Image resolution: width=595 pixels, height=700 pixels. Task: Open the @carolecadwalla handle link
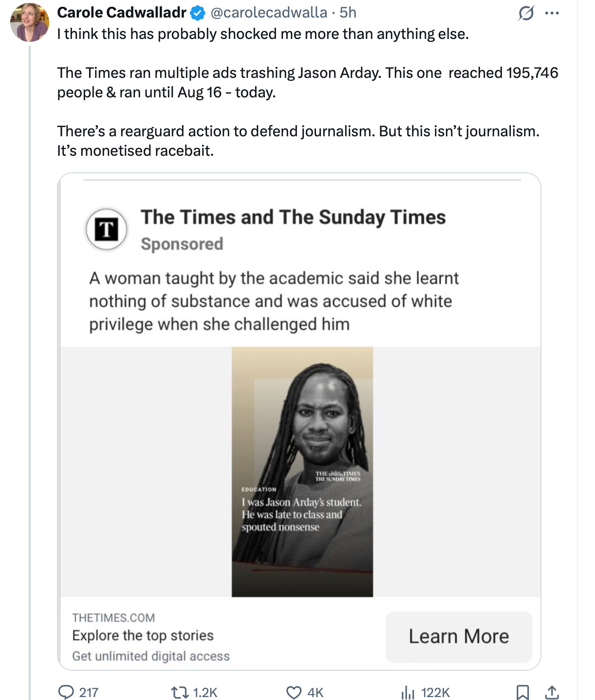(x=269, y=13)
